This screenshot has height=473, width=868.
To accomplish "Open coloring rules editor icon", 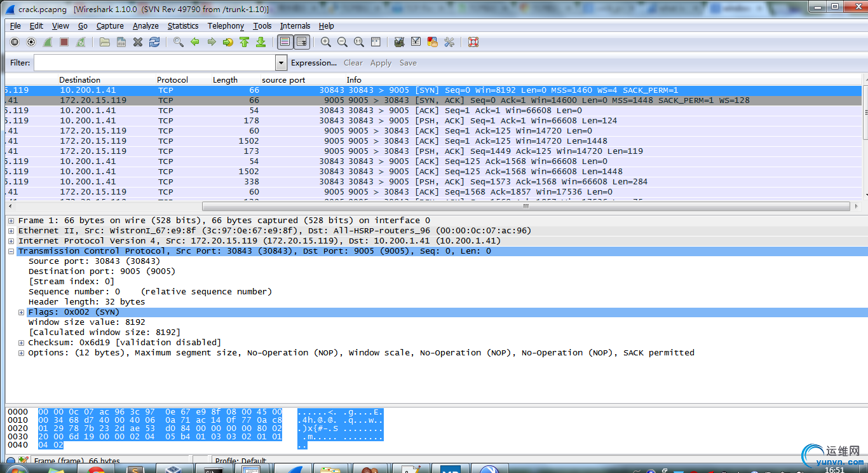I will pyautogui.click(x=433, y=42).
